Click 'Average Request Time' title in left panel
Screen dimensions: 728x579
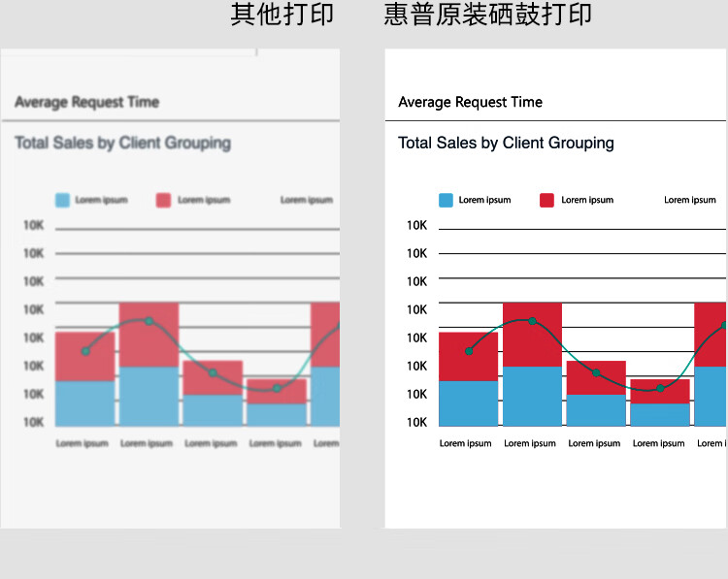click(x=86, y=102)
